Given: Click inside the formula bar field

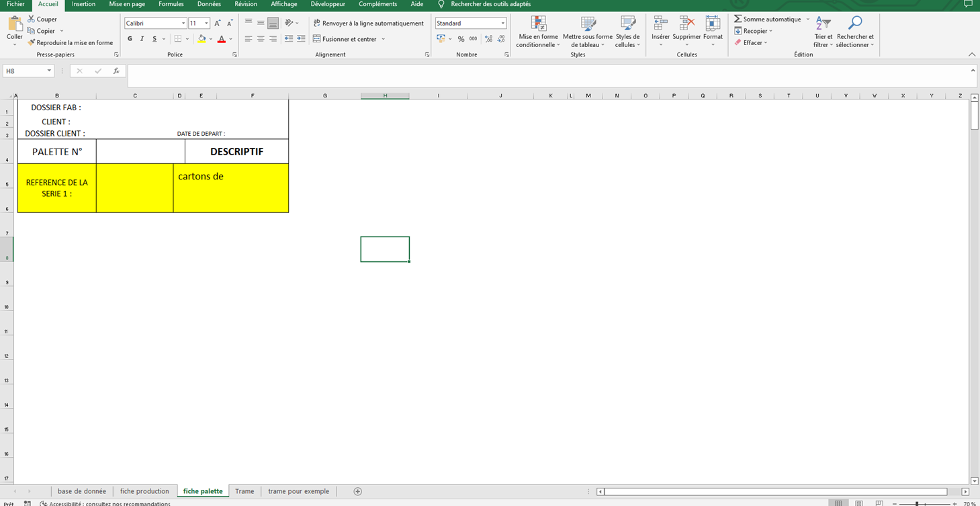Looking at the screenshot, I should point(537,71).
